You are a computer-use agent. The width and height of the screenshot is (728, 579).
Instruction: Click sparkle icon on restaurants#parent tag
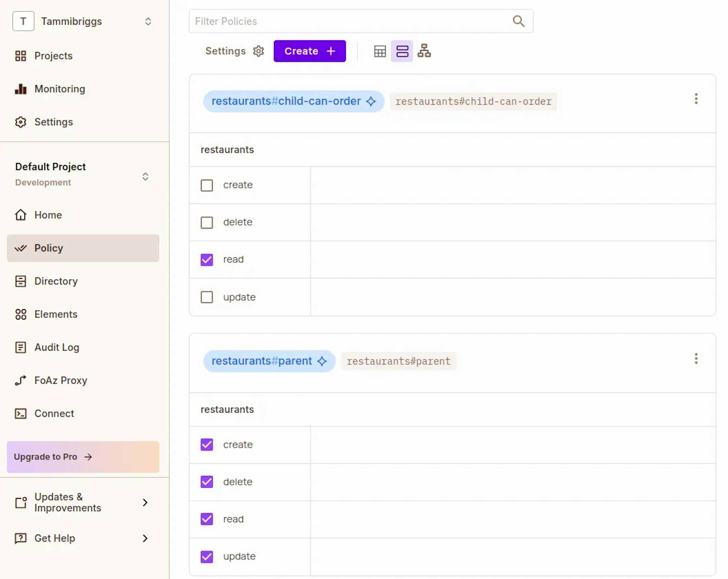point(322,361)
